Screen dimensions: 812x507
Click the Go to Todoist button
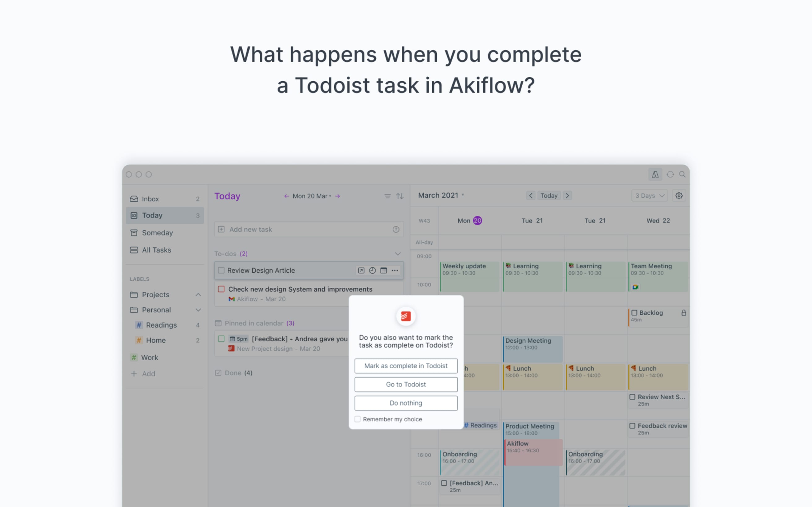click(406, 384)
